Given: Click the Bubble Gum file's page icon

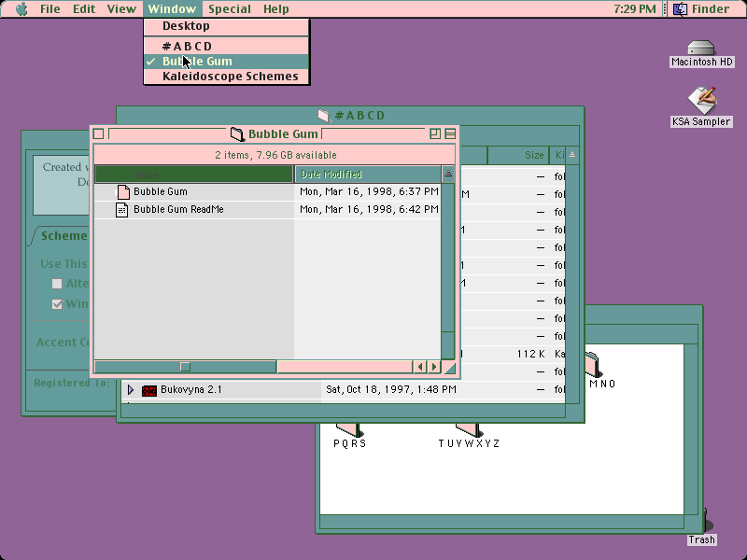Looking at the screenshot, I should 123,192.
